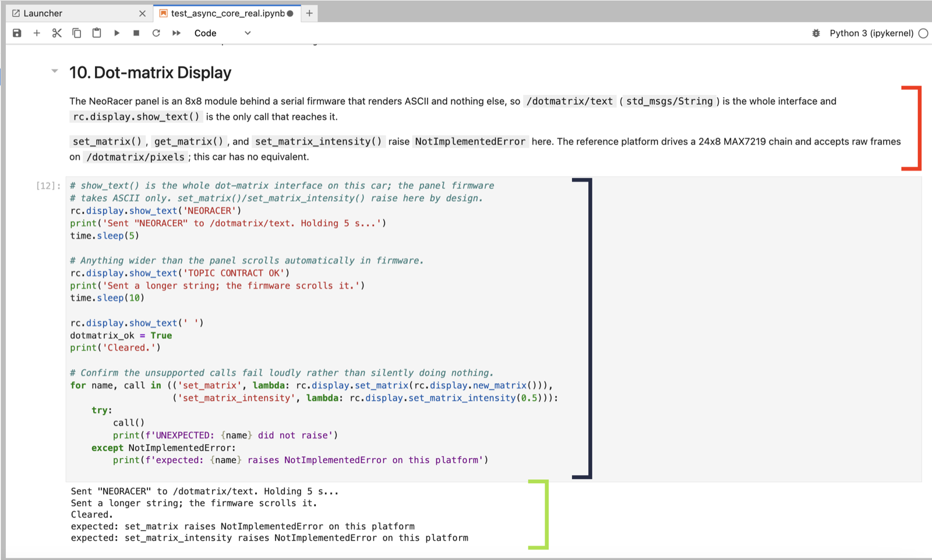Click the cell prompt [12]:

click(48, 186)
